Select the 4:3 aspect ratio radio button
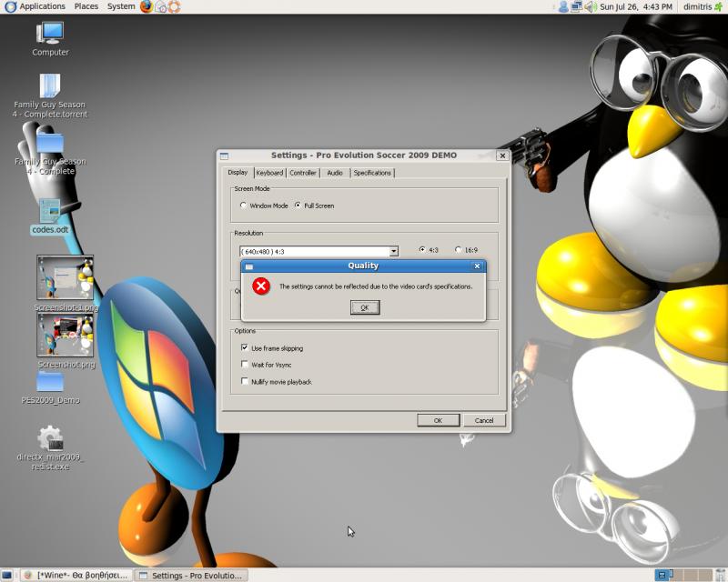This screenshot has width=728, height=582. (422, 250)
